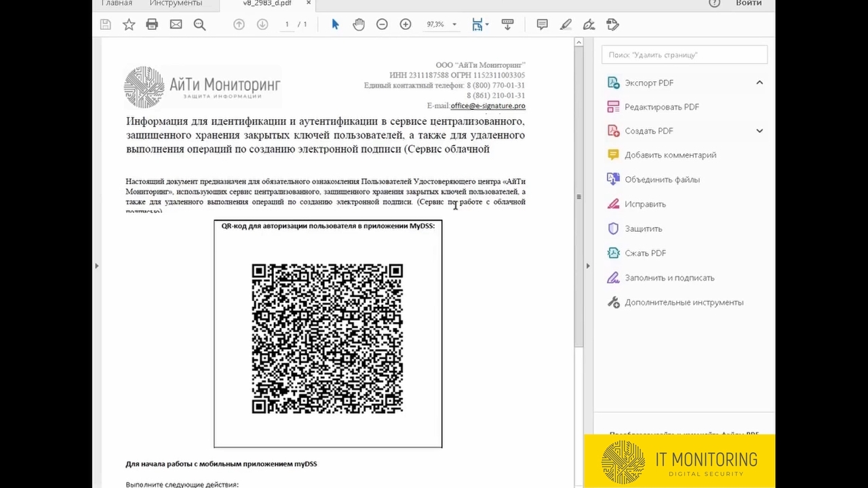Image resolution: width=868 pixels, height=488 pixels.
Task: Click the Заполнить и подписать icon
Action: coord(613,278)
